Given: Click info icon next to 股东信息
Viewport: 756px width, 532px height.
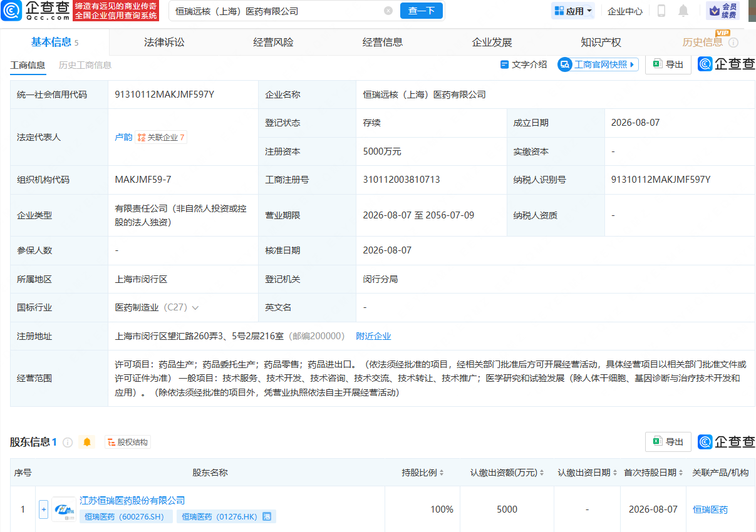Looking at the screenshot, I should coord(68,442).
